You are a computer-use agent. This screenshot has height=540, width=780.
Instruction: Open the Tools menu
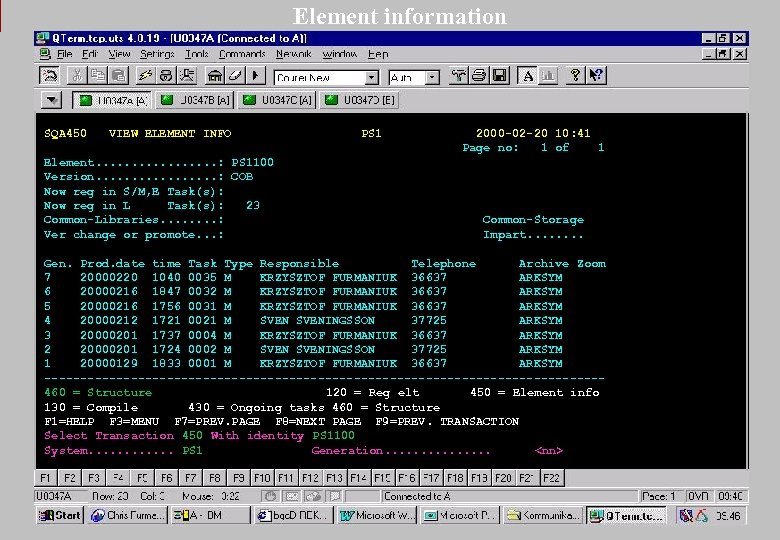[196, 54]
